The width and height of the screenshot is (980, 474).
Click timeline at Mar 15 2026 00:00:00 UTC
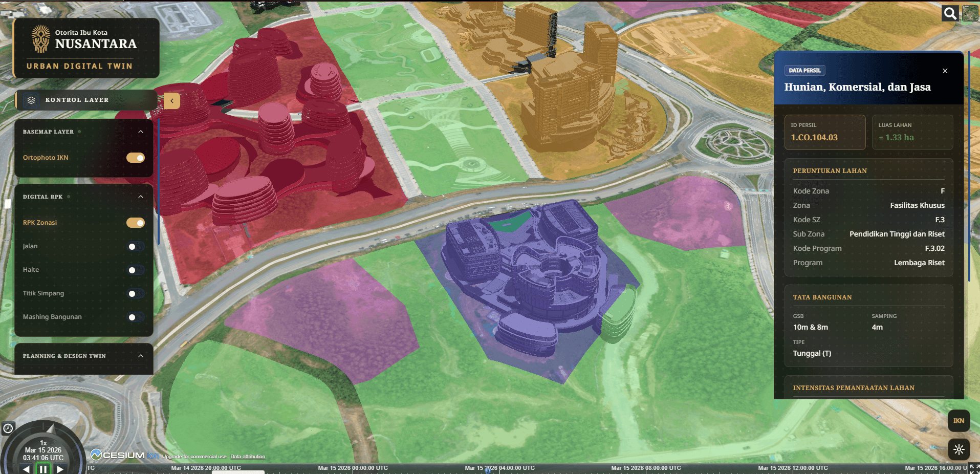[x=353, y=468]
